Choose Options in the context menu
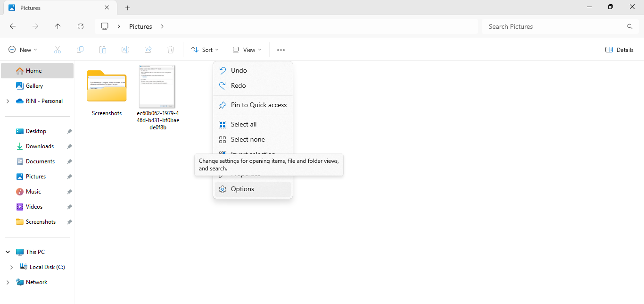 (x=242, y=189)
